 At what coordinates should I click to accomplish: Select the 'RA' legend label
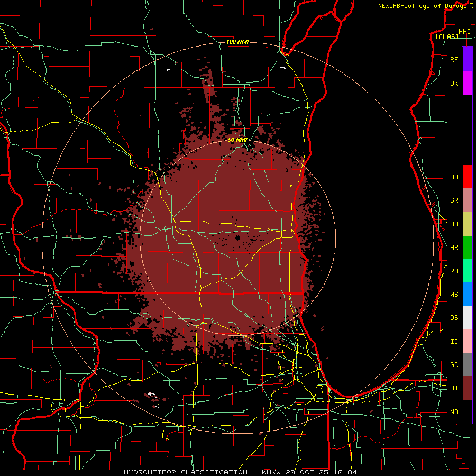(x=454, y=271)
